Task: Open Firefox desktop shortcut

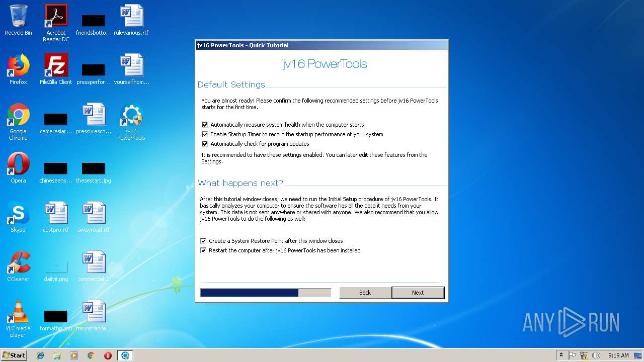Action: pos(18,69)
